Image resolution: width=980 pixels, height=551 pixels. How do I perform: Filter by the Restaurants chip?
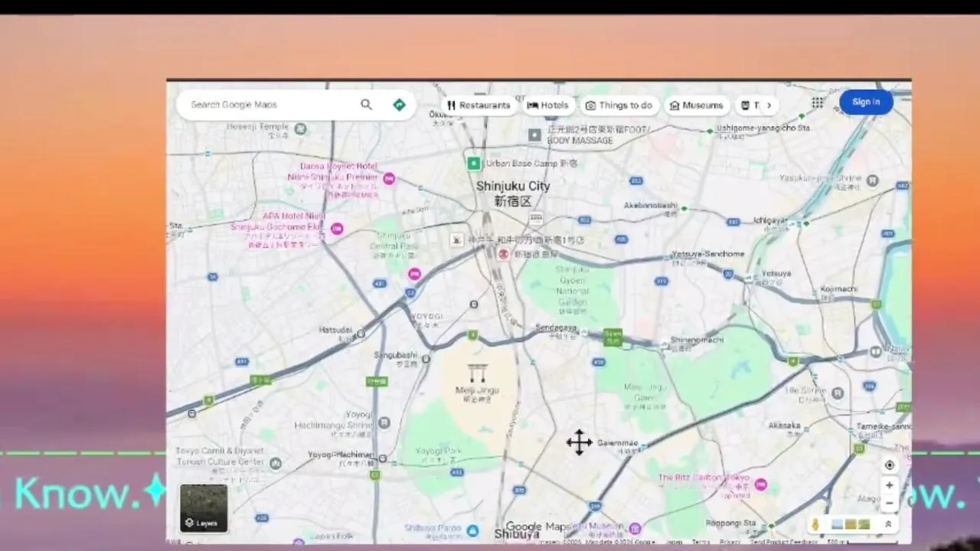(x=479, y=106)
